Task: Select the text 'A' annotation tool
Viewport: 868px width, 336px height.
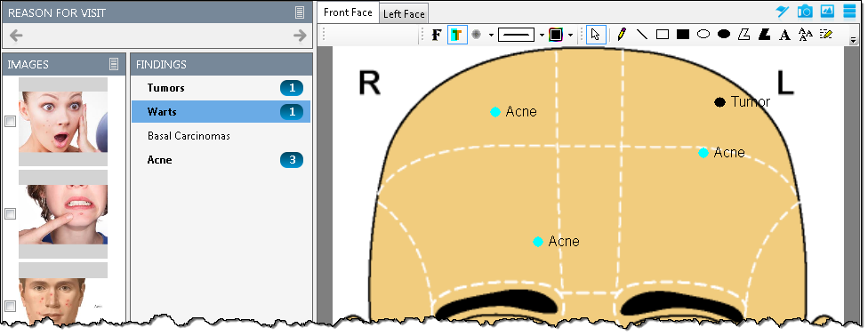Action: [x=784, y=35]
